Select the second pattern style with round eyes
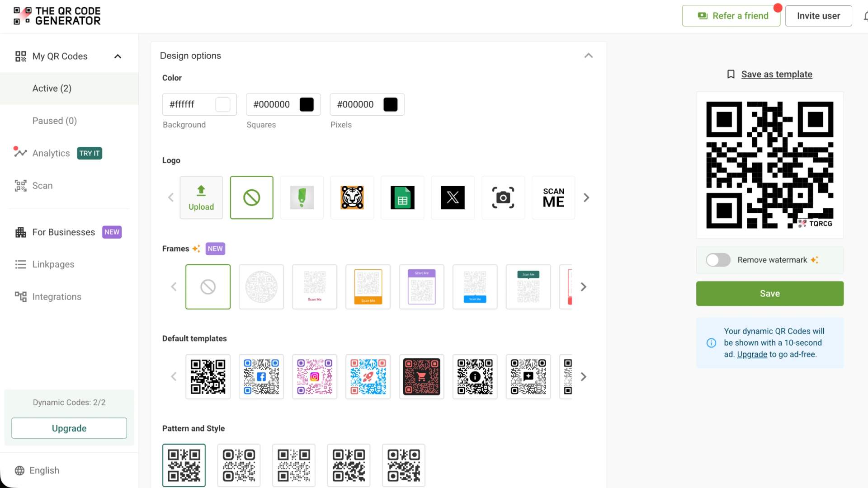 (x=239, y=465)
